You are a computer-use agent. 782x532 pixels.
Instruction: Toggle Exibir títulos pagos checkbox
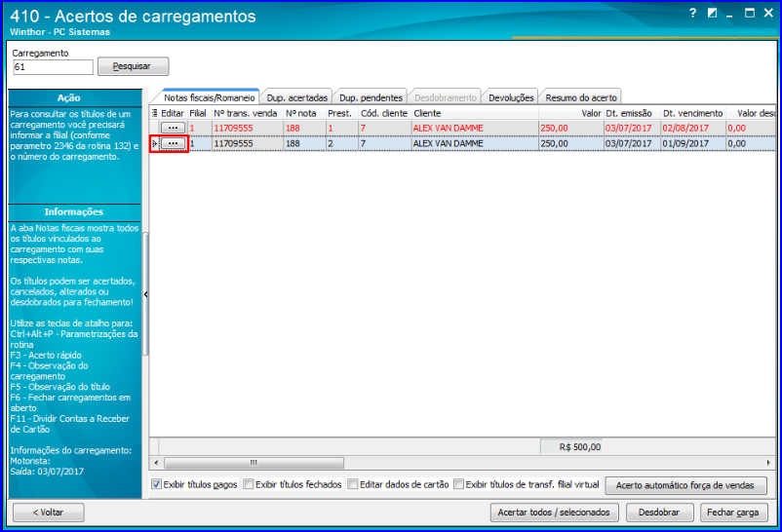[157, 484]
